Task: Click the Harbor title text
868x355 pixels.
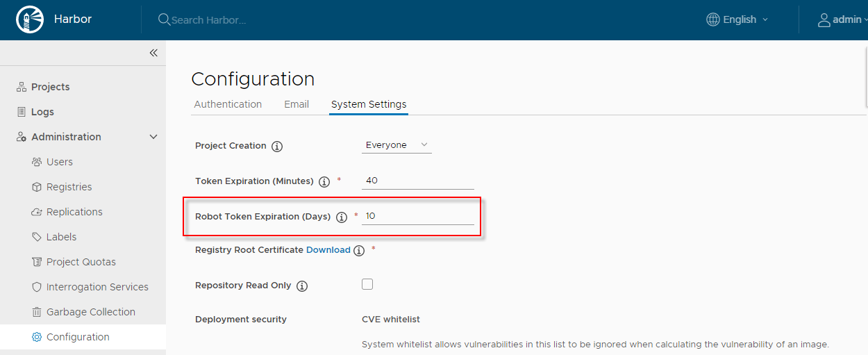Action: coord(73,19)
